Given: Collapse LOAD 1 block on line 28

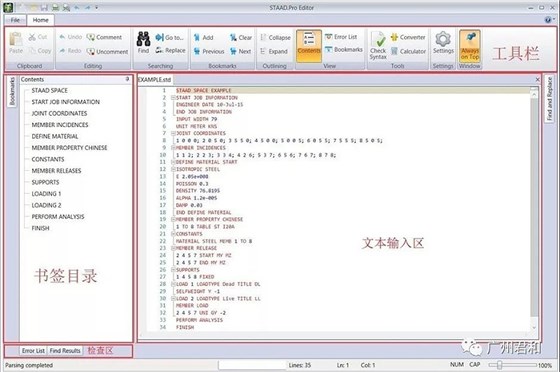Looking at the screenshot, I should tap(173, 284).
